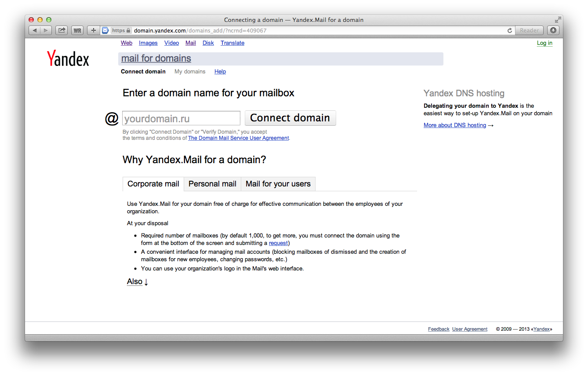588x376 pixels.
Task: Select the Connect domain menu item
Action: 143,72
